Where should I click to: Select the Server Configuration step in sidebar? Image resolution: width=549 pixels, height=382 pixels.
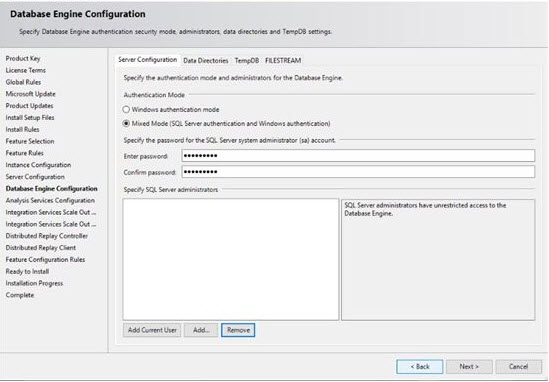35,177
